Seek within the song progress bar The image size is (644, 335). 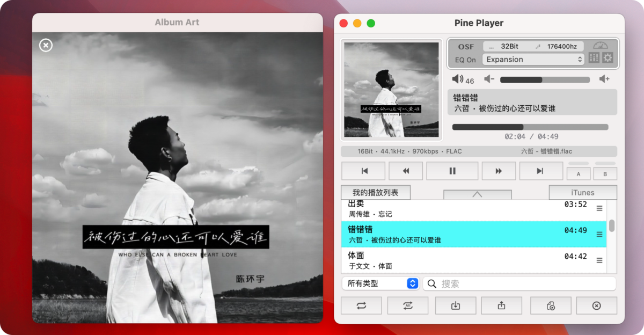click(530, 127)
